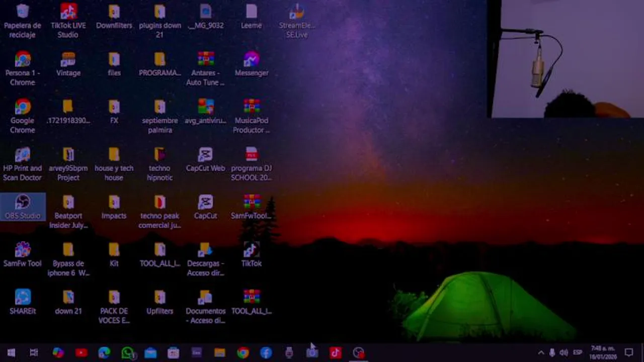The width and height of the screenshot is (644, 362).
Task: Open the volume control in system tray
Action: pos(564,352)
